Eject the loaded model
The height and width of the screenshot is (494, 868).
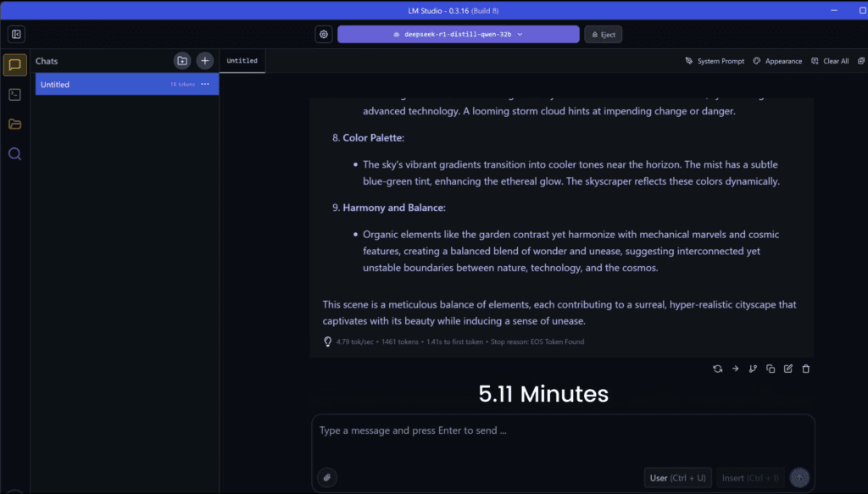pyautogui.click(x=604, y=35)
